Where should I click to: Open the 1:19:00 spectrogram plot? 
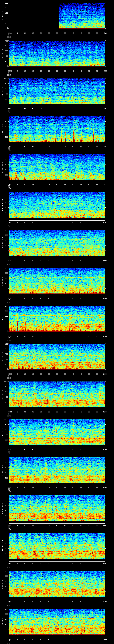[x=57, y=584]
